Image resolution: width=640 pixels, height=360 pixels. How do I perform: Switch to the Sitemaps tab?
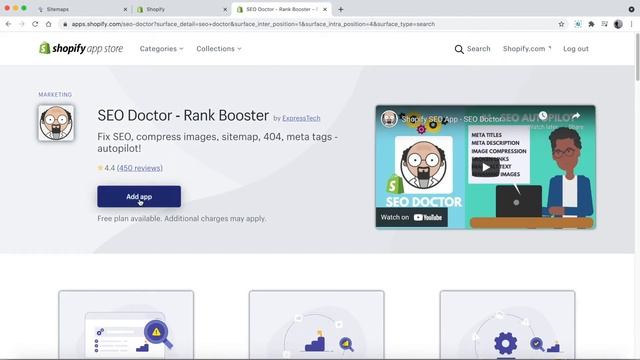tap(82, 9)
